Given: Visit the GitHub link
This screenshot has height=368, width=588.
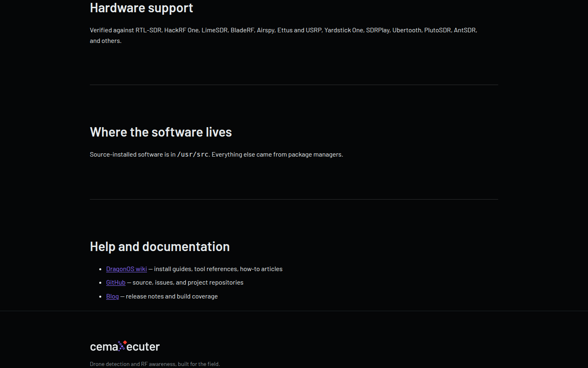Looking at the screenshot, I should [x=116, y=282].
